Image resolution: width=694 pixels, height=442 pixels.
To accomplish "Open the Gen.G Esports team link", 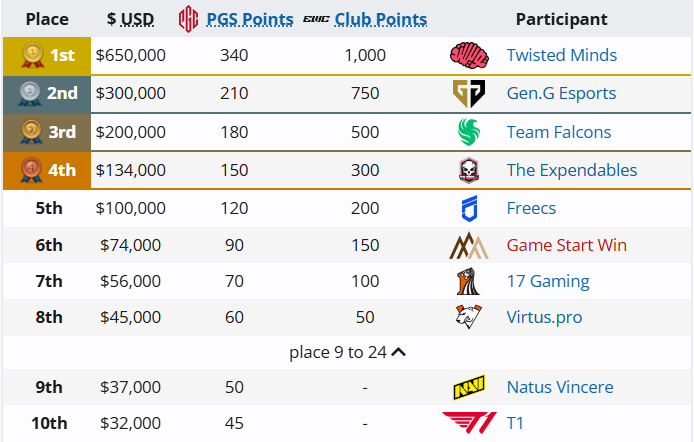I will pyautogui.click(x=561, y=94).
